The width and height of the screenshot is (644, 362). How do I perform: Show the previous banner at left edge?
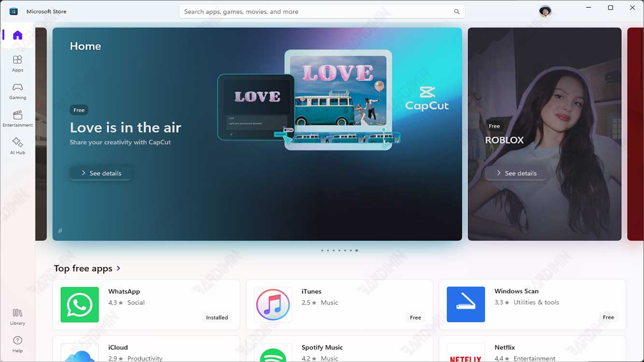click(x=41, y=134)
